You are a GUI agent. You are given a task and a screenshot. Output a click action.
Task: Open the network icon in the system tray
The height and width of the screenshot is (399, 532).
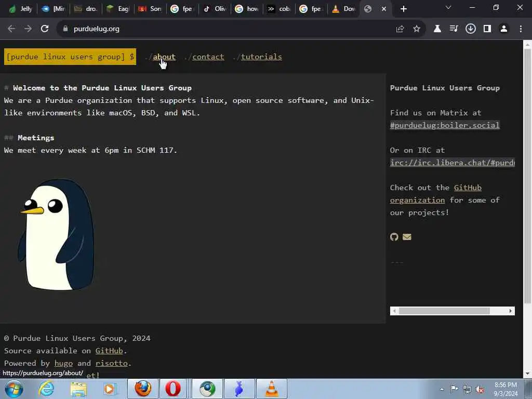[x=467, y=389]
